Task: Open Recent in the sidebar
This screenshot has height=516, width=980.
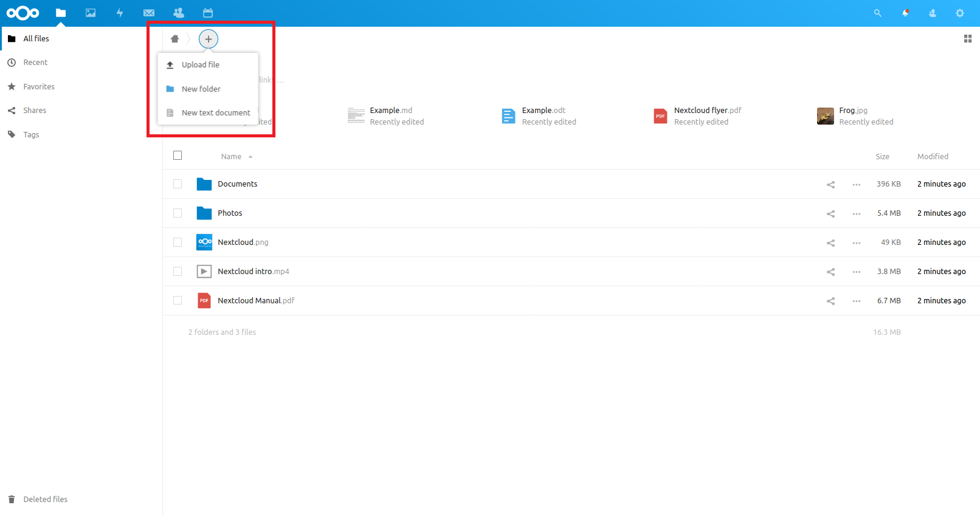Action: pos(81,63)
